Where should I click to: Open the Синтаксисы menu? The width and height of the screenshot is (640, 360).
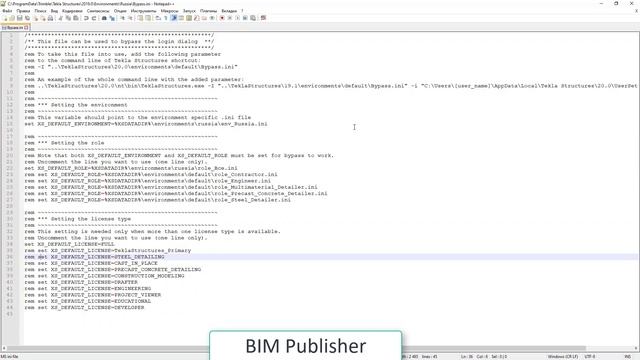[98, 11]
